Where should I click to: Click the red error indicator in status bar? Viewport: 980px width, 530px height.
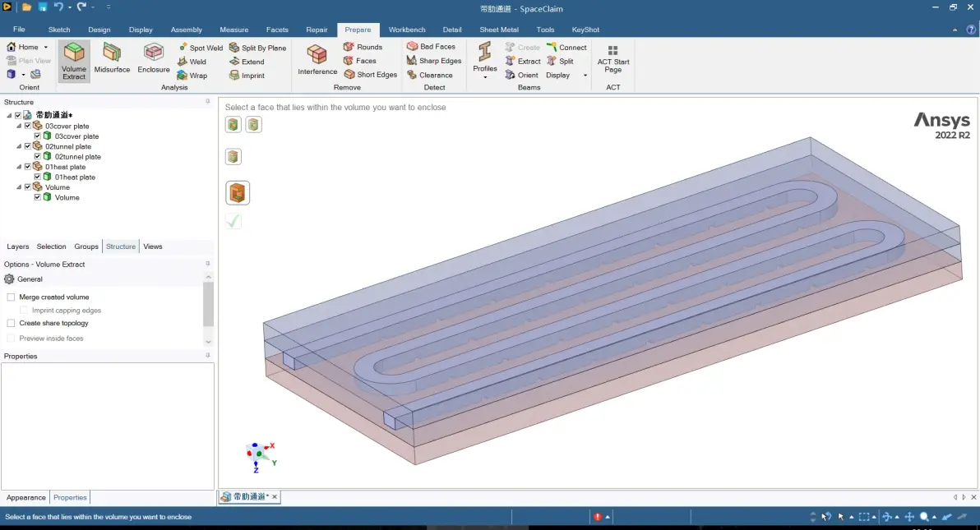point(598,517)
